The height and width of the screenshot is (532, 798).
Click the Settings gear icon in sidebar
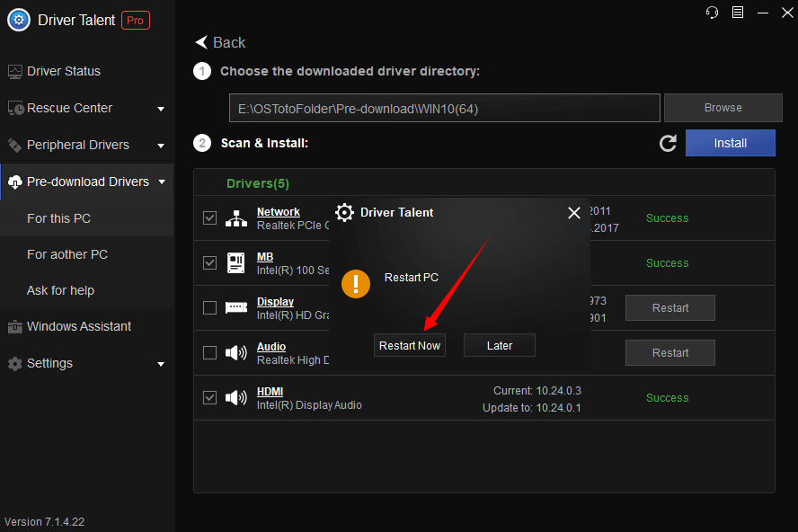[14, 363]
